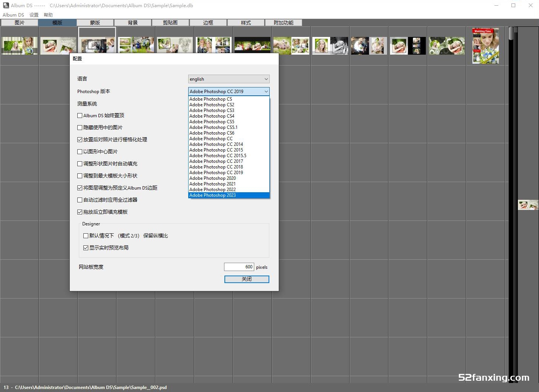
Task: Pick Adobe Photoshop 2021
Action: click(229, 184)
